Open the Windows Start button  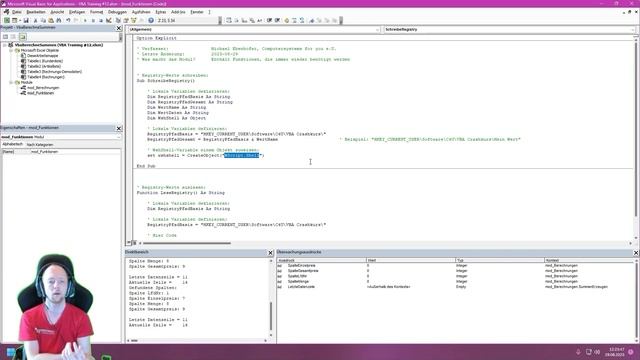pos(11,352)
